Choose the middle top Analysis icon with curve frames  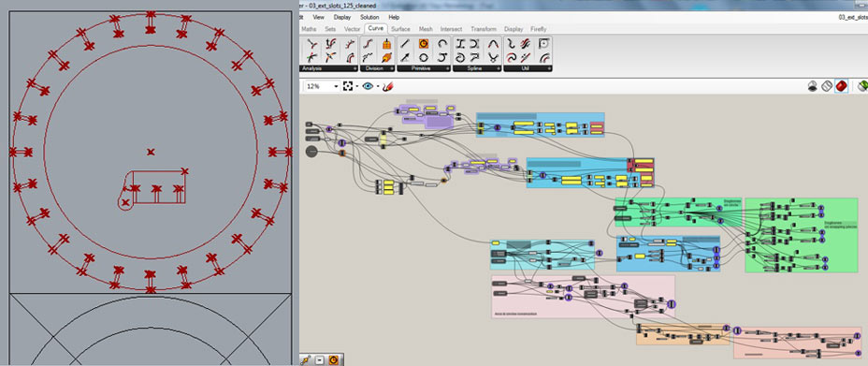tap(331, 44)
